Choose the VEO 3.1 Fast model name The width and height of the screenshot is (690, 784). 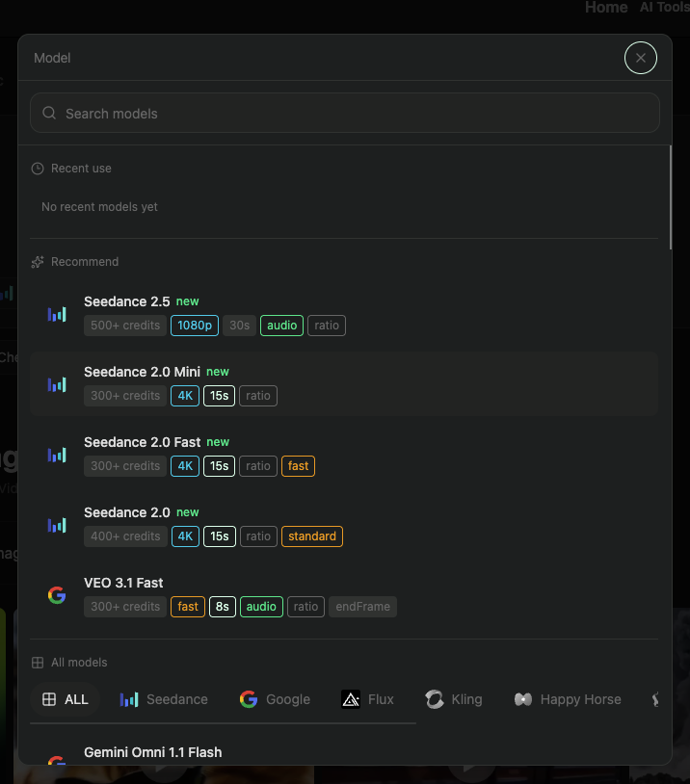pyautogui.click(x=123, y=583)
